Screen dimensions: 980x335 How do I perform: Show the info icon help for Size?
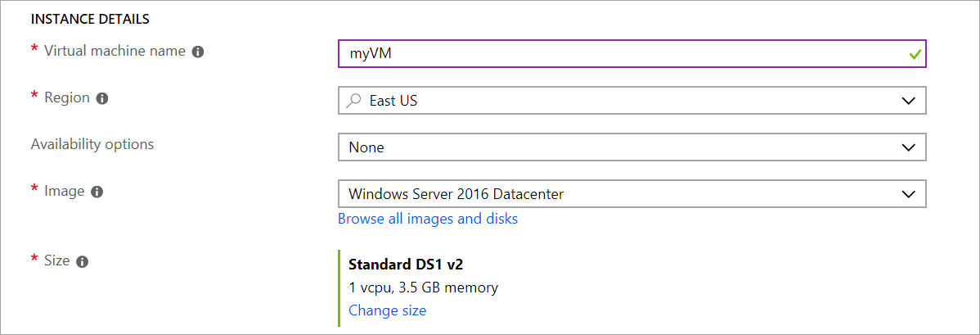82,262
